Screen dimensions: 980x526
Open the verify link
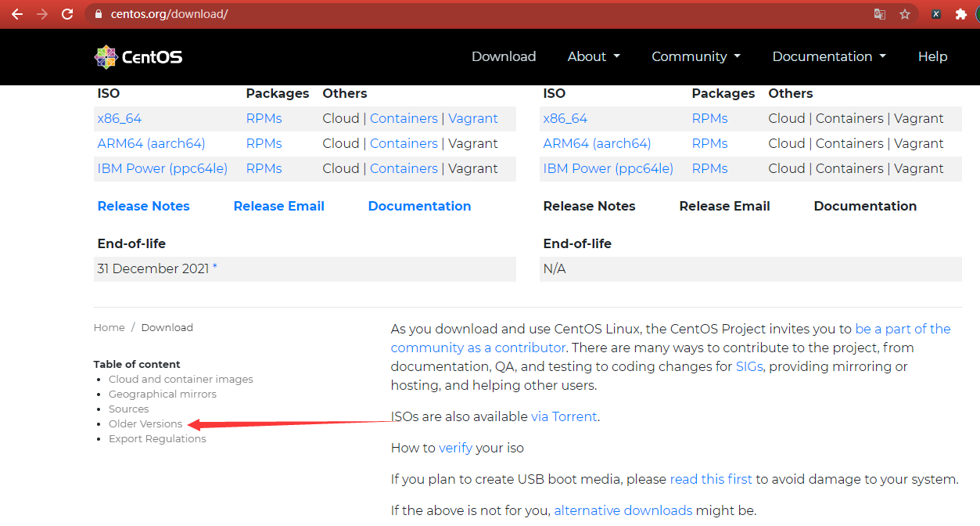pyautogui.click(x=455, y=448)
